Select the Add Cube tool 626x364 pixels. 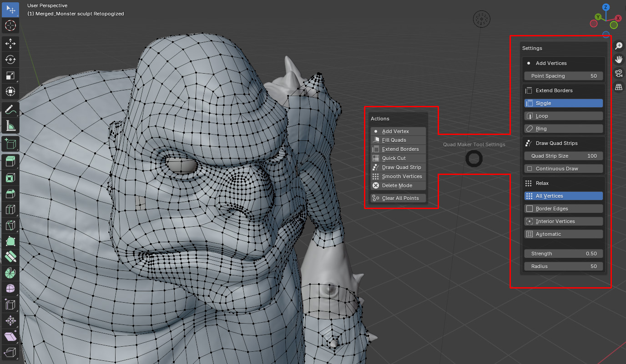[10, 144]
